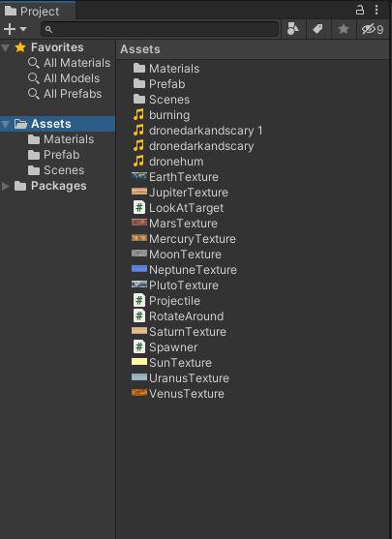Collapse the Favorites tree section
This screenshot has height=539, width=392.
click(6, 47)
